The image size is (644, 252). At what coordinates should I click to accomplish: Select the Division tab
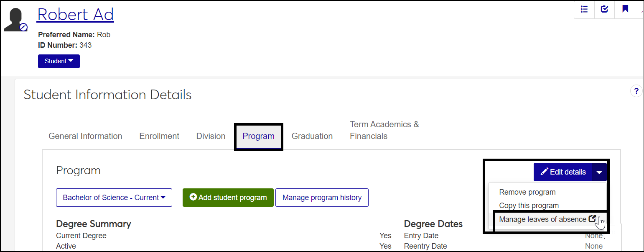[211, 136]
